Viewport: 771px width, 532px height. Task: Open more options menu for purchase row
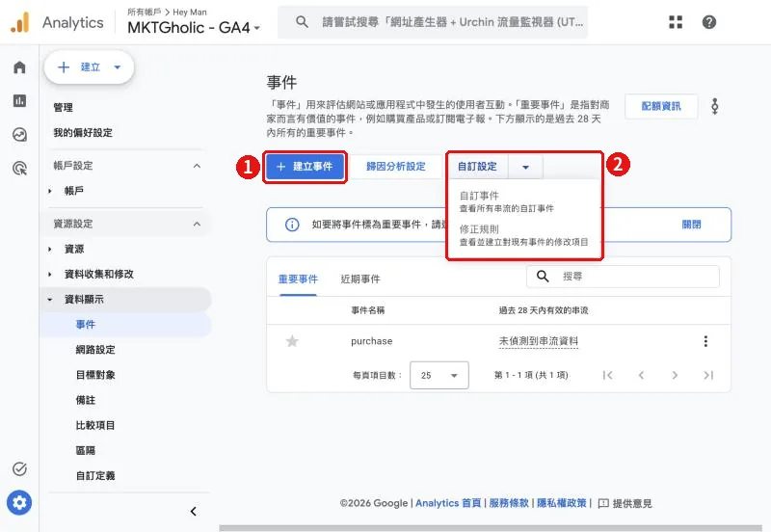(x=705, y=341)
